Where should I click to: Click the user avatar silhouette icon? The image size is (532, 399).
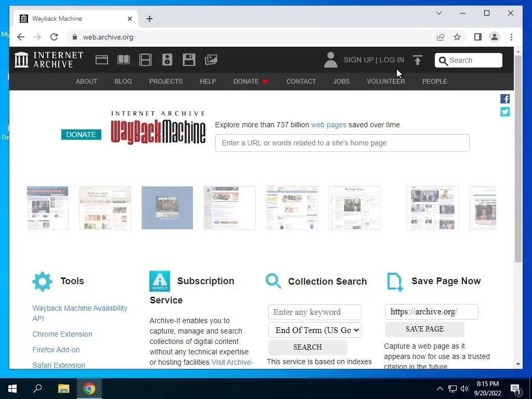330,60
